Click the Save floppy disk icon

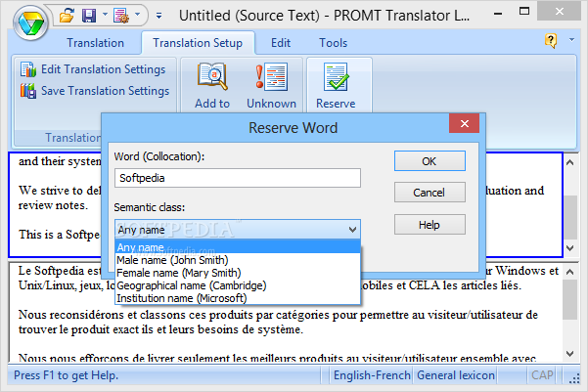click(89, 16)
